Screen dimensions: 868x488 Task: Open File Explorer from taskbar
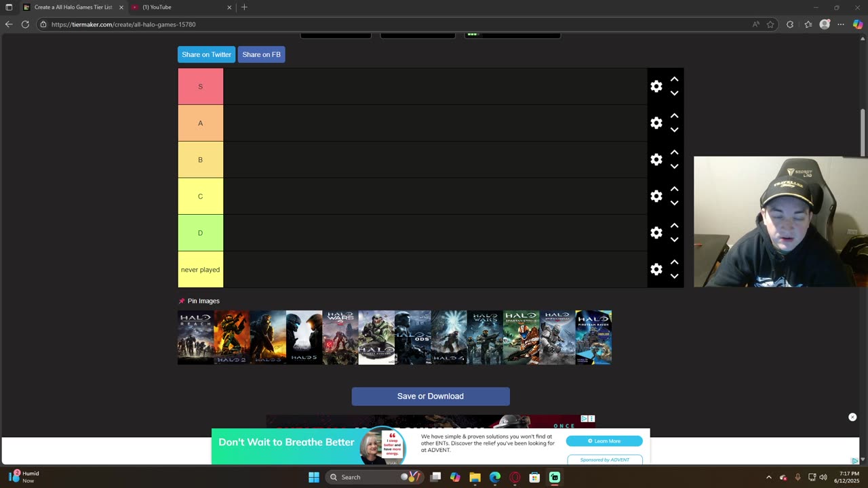(x=475, y=477)
